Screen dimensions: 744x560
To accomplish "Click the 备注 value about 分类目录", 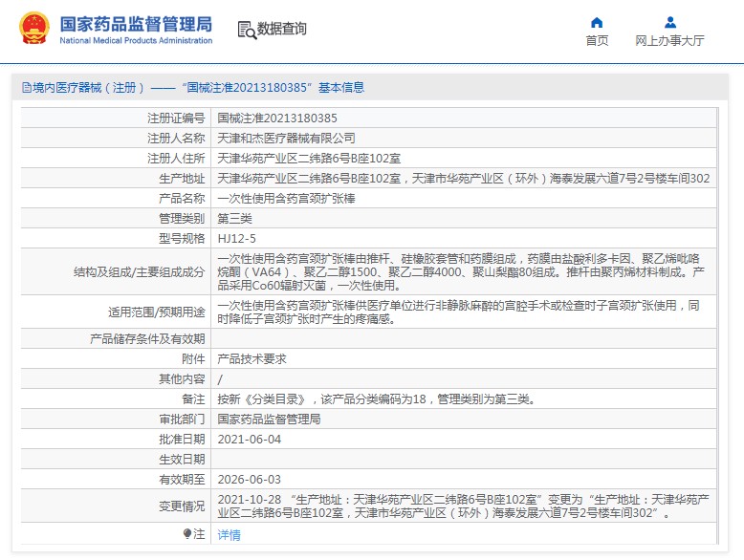I will tap(377, 399).
